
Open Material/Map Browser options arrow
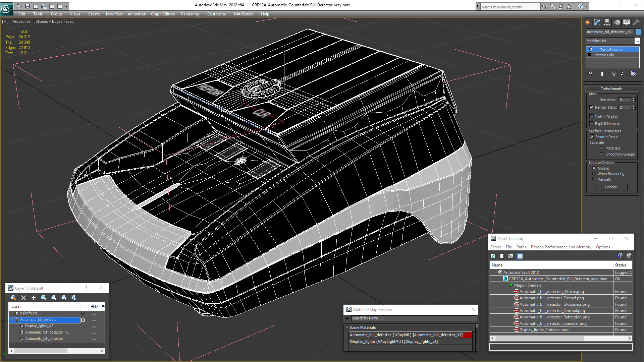347,318
